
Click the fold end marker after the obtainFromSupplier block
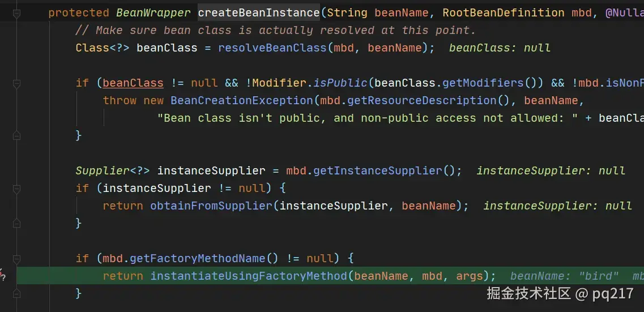[16, 224]
